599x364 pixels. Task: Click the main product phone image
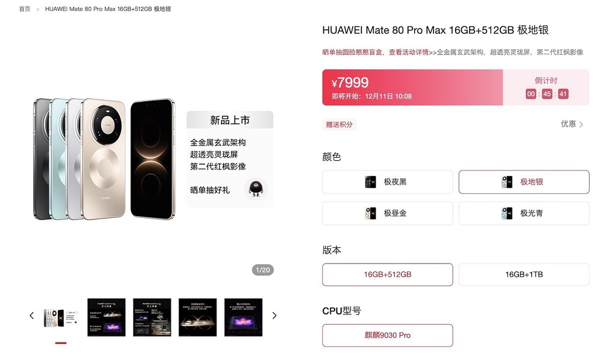[x=104, y=159]
